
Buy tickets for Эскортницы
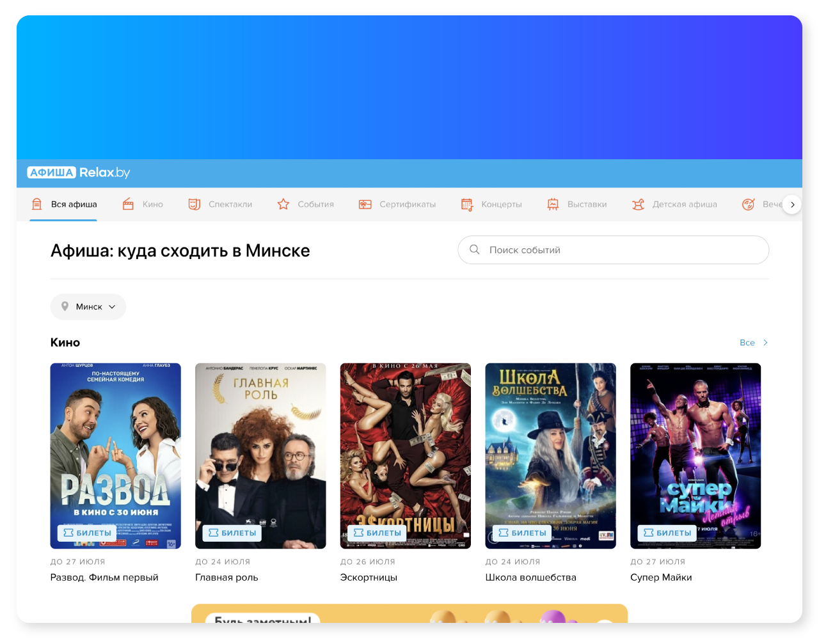(377, 533)
